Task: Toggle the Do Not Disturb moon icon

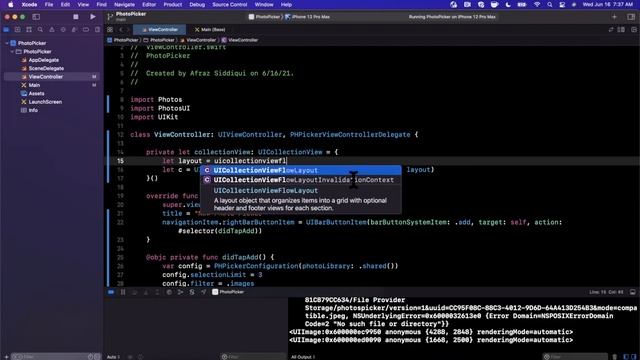Action: (508, 4)
